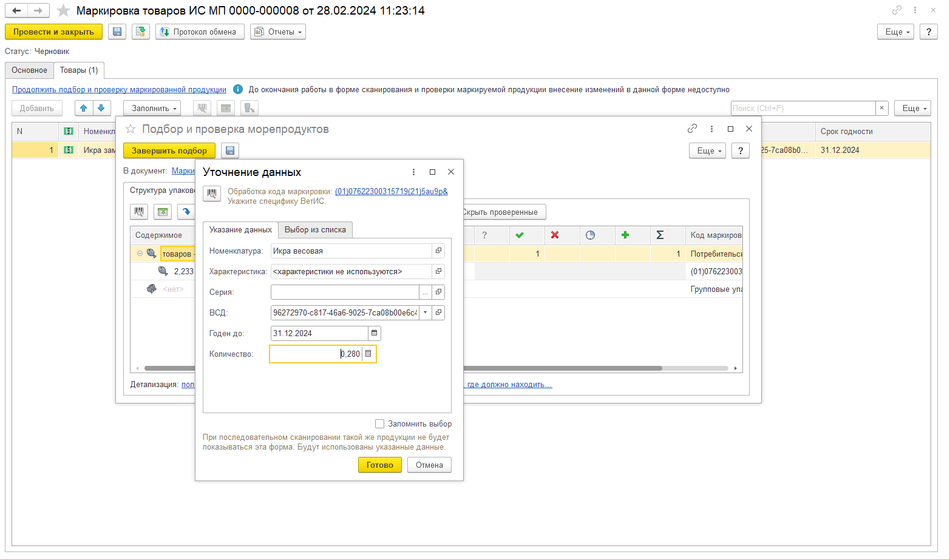This screenshot has height=560, width=950.
Task: Enable the Запомнить выбор checkbox
Action: click(380, 424)
